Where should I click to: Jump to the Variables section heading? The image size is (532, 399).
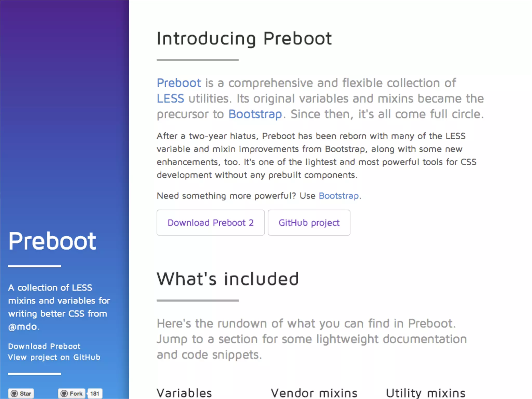(x=184, y=393)
